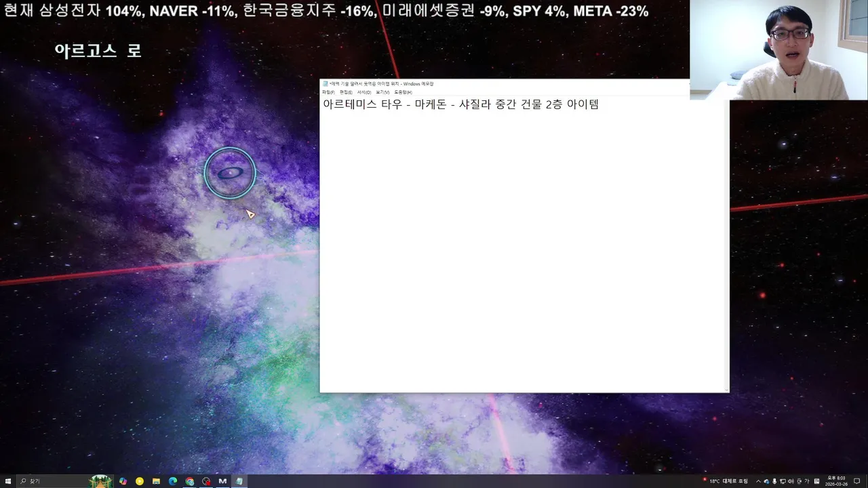The image size is (868, 488).
Task: Show hidden system tray icons
Action: (x=759, y=481)
